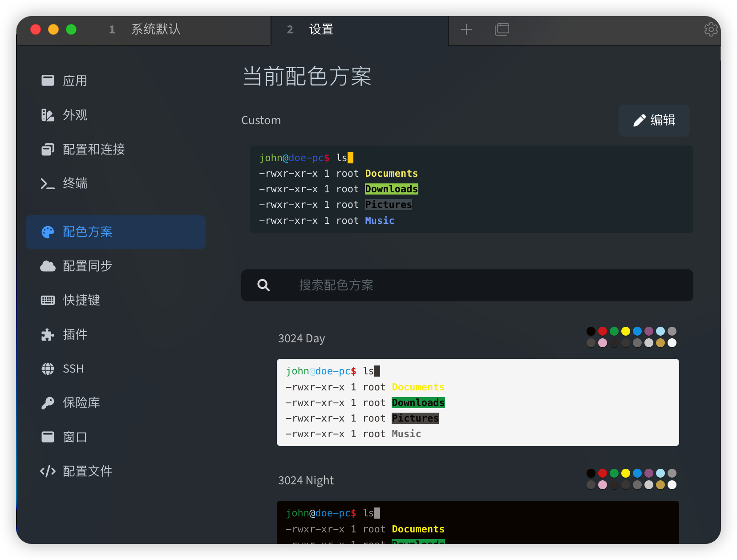Open 配置和连接 profiles section
737x560 pixels.
(115, 149)
